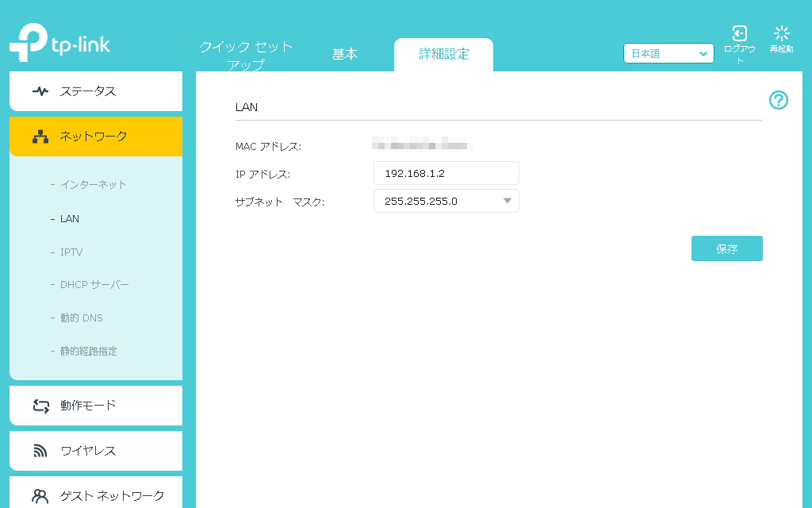Screen dimensions: 812x508
Task: Click the TP-Link logo icon
Action: point(28,43)
